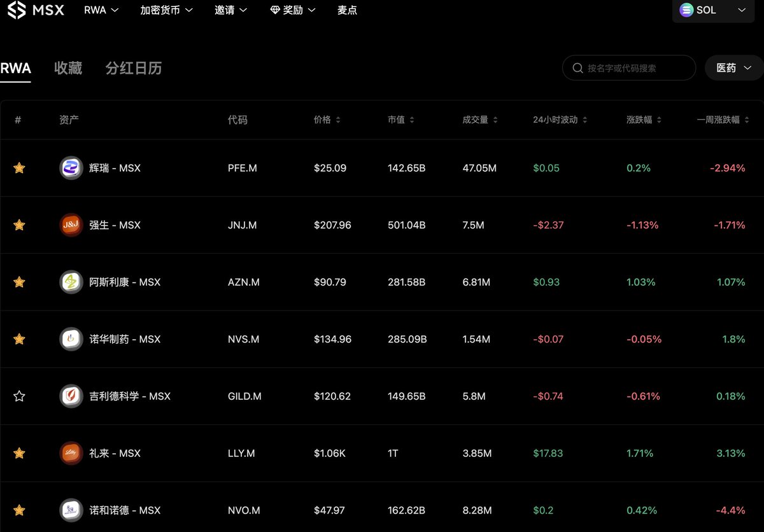764x532 pixels.
Task: Click price $1.06K
Action: [330, 453]
